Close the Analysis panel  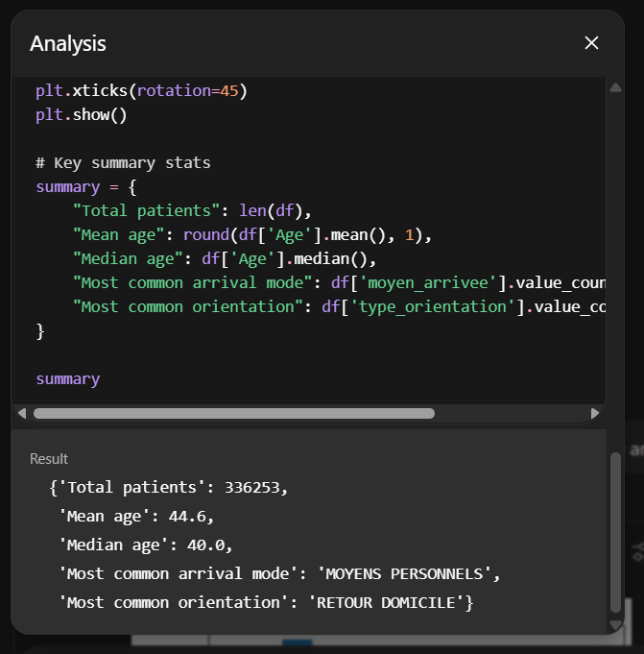591,43
